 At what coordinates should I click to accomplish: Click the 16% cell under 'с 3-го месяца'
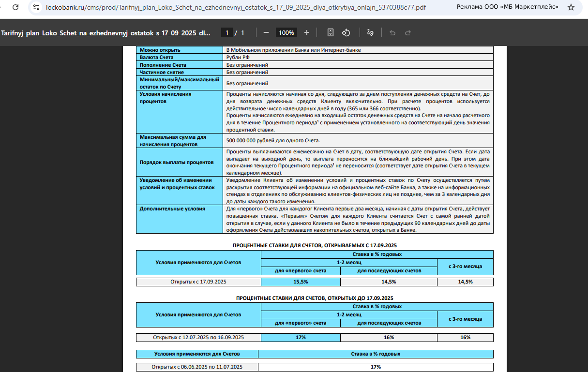pyautogui.click(x=465, y=337)
